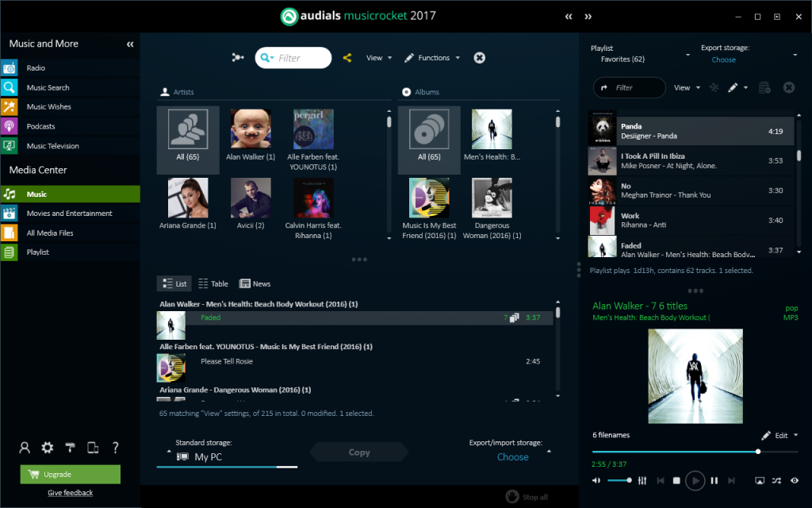Open the Radio section in the sidebar

pyautogui.click(x=48, y=68)
